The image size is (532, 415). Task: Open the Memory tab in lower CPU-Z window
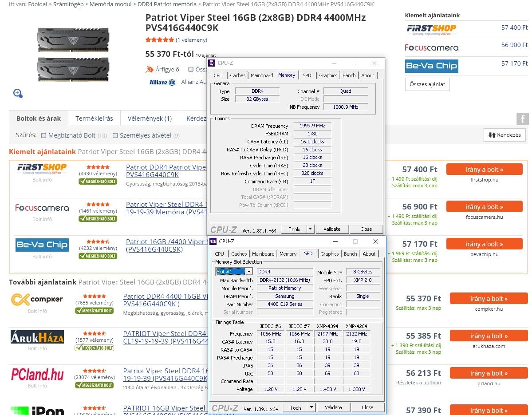pyautogui.click(x=288, y=254)
